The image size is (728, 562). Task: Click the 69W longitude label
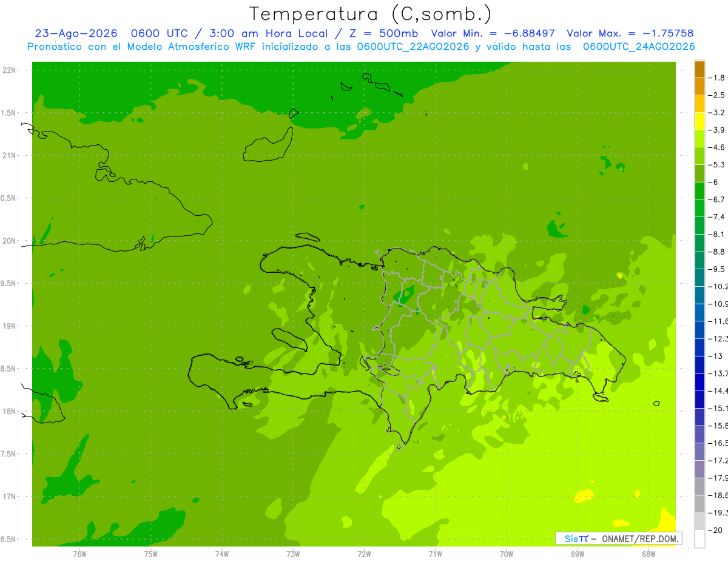pos(578,554)
